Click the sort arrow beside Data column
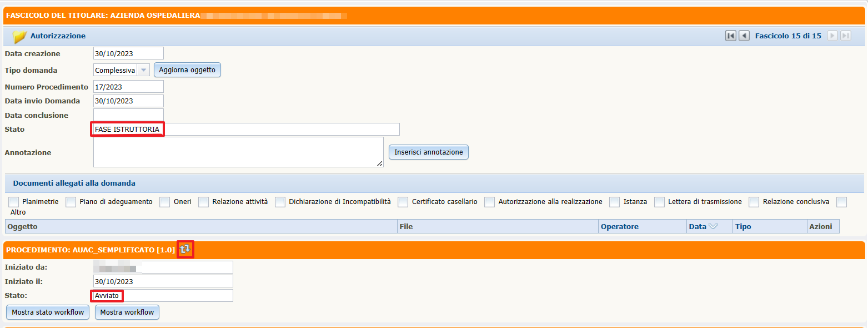Screen dimensions: 868x328 pyautogui.click(x=713, y=227)
